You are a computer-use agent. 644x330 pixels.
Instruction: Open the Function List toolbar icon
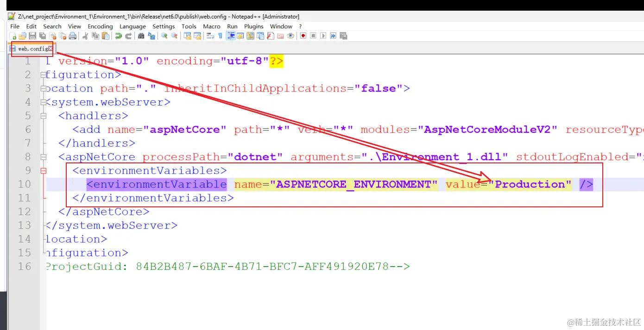271,36
